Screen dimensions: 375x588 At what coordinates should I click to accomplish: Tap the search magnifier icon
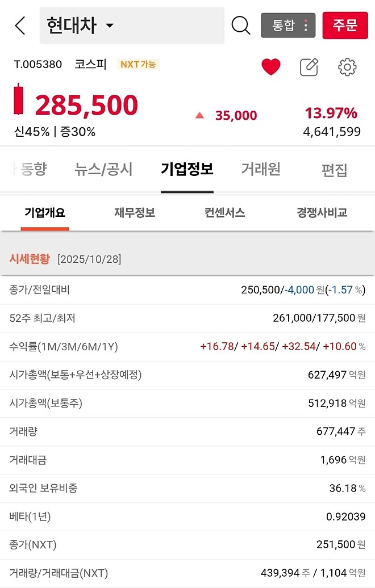click(240, 25)
